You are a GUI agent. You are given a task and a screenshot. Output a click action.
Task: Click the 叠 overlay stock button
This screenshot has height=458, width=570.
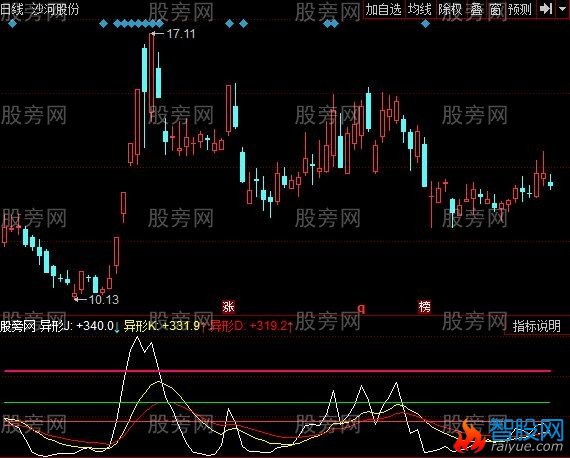(x=476, y=9)
